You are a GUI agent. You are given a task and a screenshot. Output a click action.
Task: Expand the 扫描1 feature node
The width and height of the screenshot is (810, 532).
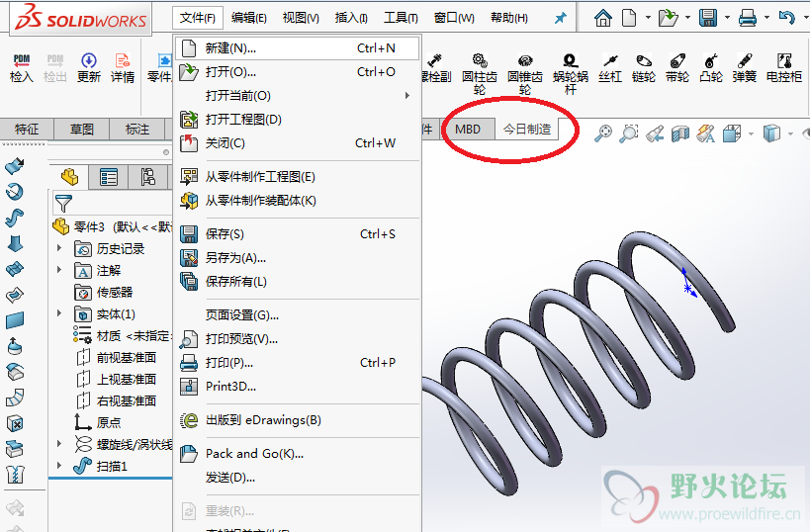click(59, 466)
